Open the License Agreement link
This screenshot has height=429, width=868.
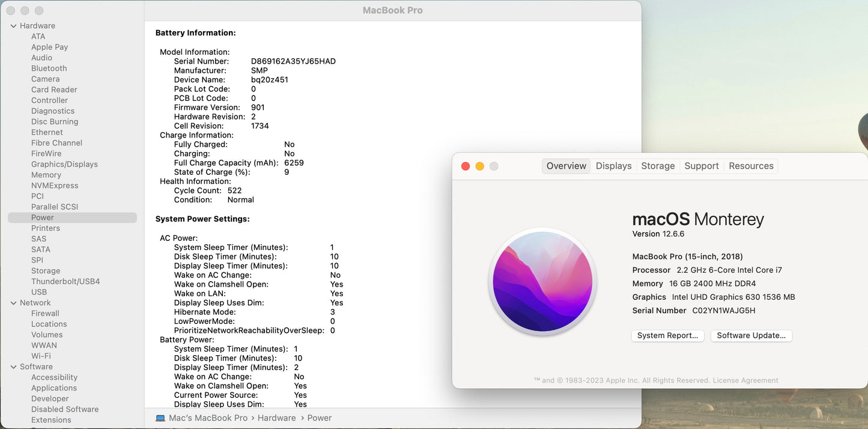(x=745, y=380)
